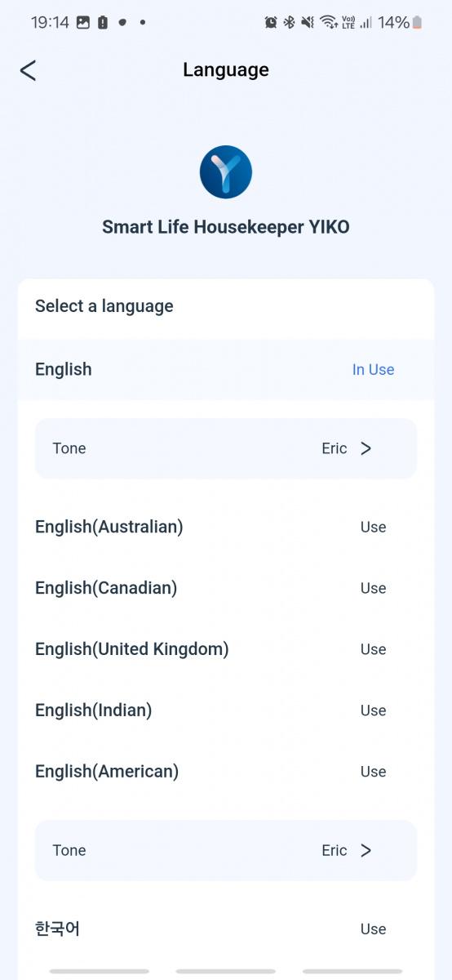Go back using the back arrow
This screenshot has height=980, width=452.
[x=28, y=70]
